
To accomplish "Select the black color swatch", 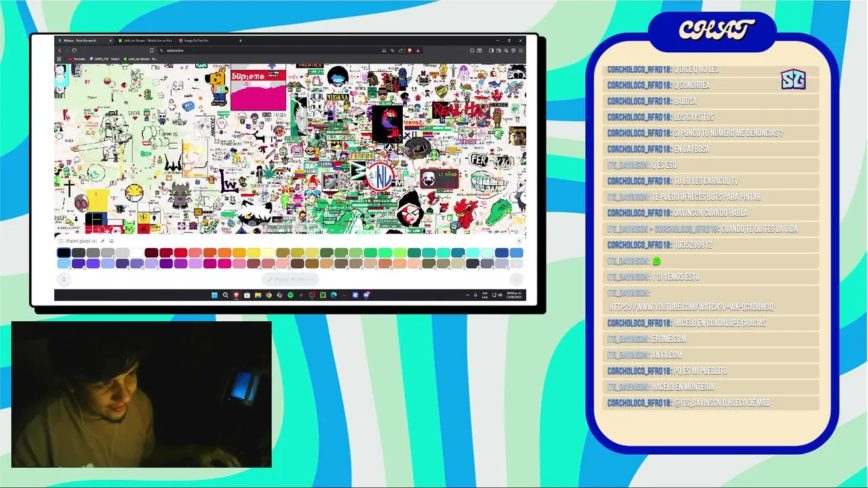I will pyautogui.click(x=64, y=253).
